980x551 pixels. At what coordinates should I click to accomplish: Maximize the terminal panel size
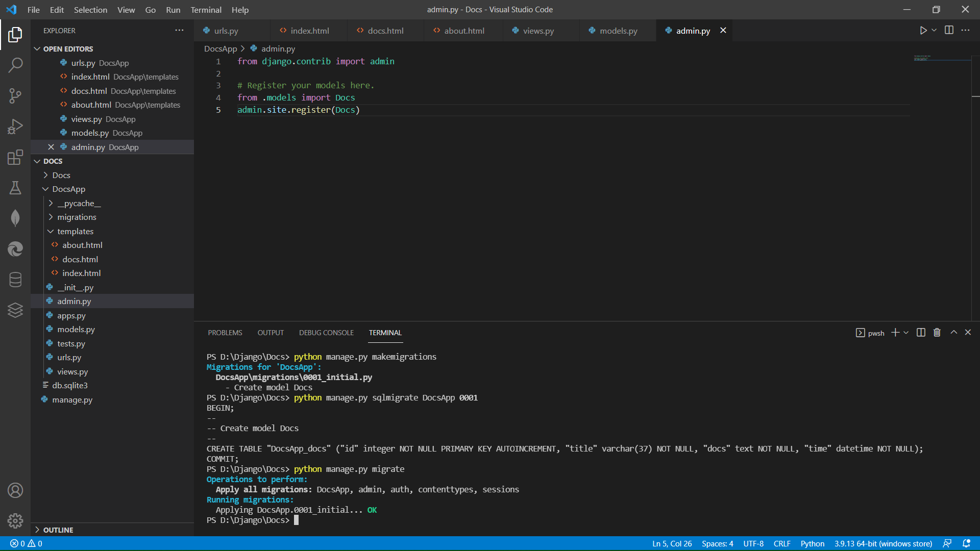(953, 333)
